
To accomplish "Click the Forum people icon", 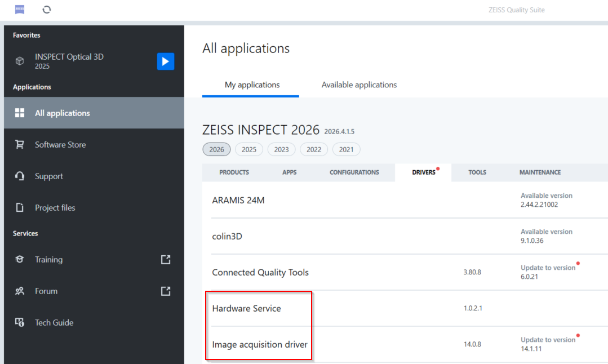I will pos(20,291).
